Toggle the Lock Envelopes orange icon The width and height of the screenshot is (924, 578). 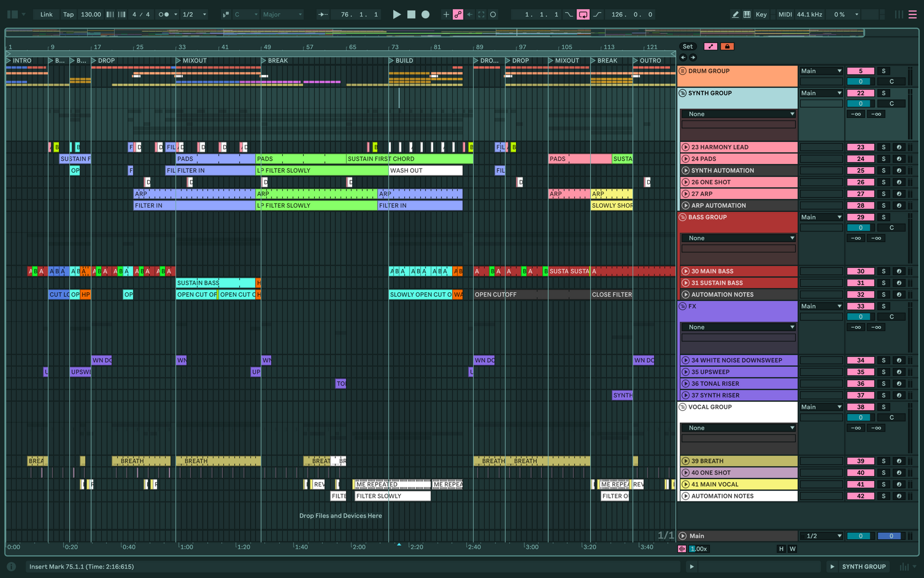727,46
